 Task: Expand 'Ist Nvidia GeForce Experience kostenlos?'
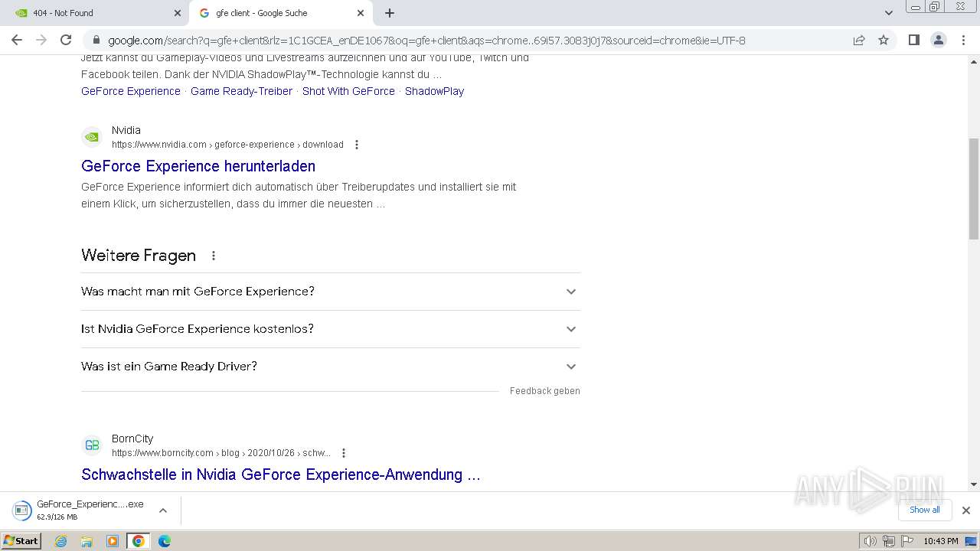tap(331, 329)
